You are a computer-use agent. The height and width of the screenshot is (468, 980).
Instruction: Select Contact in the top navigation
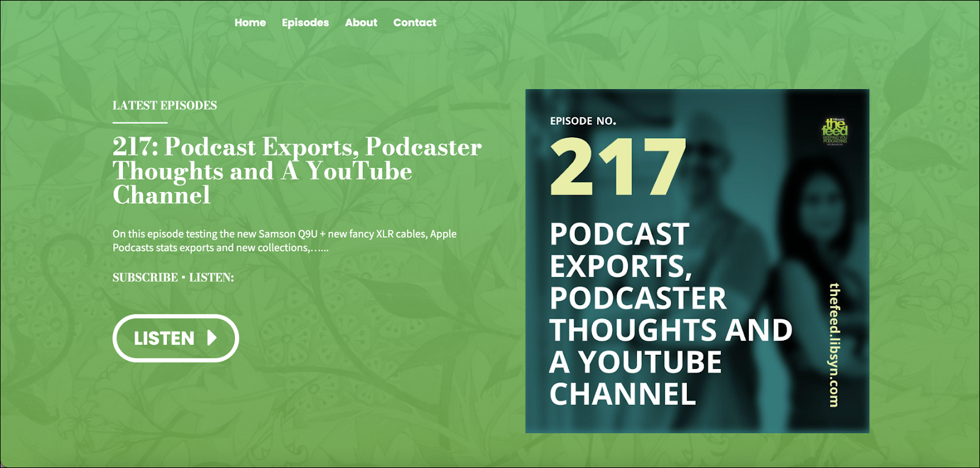pos(415,23)
